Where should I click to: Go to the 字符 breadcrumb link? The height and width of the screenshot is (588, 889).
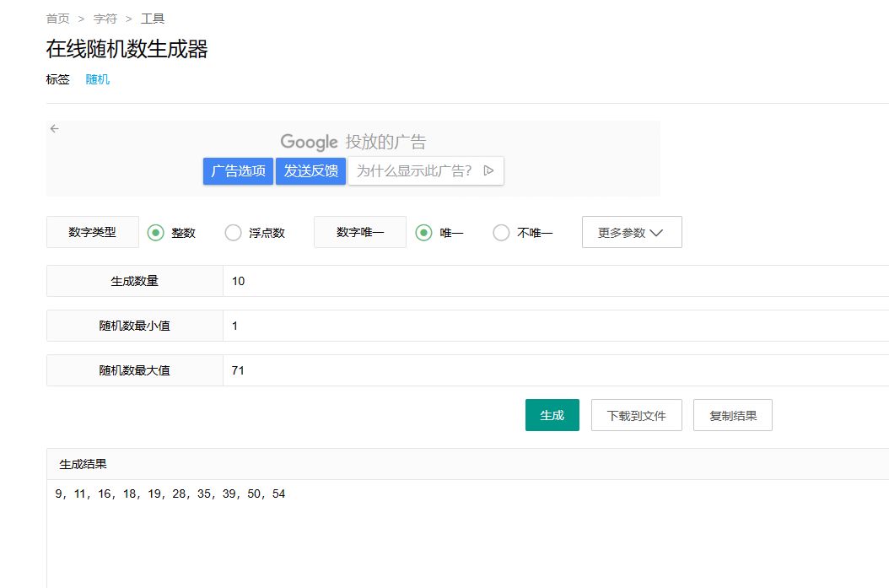pos(105,19)
